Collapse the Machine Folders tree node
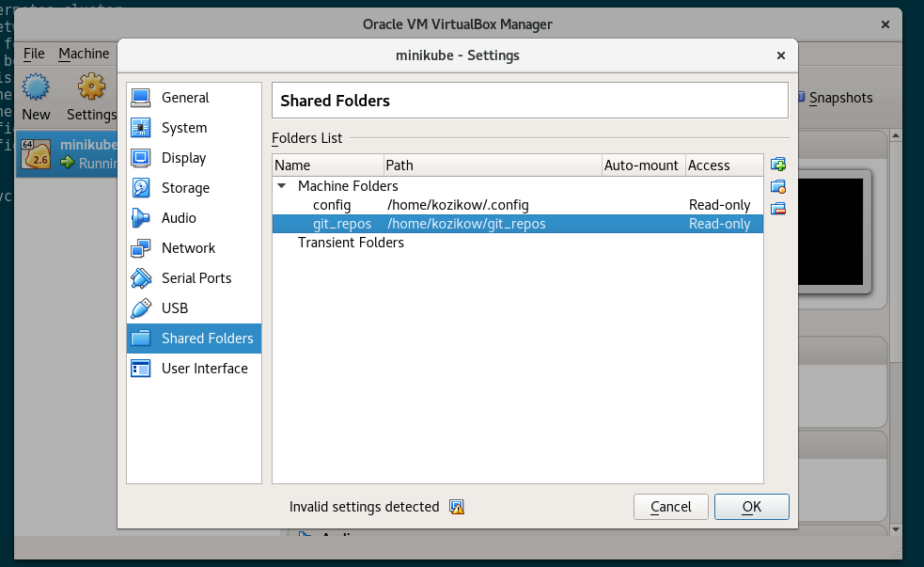The width and height of the screenshot is (924, 567). click(282, 186)
